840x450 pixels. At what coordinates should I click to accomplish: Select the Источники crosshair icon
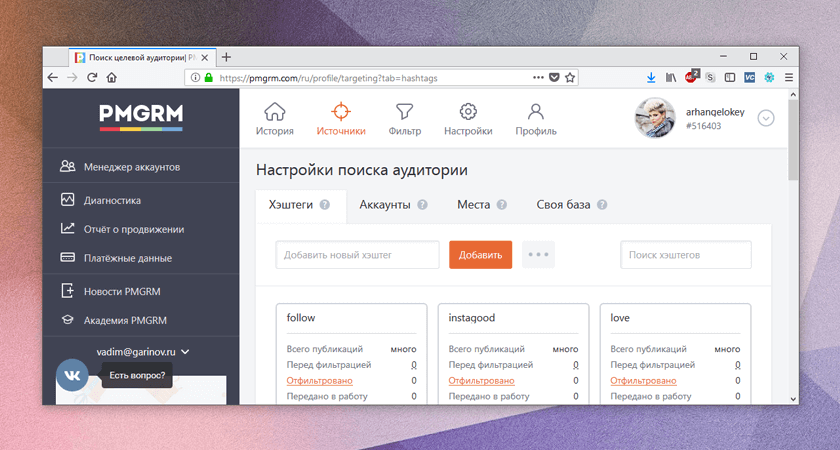pos(341,111)
